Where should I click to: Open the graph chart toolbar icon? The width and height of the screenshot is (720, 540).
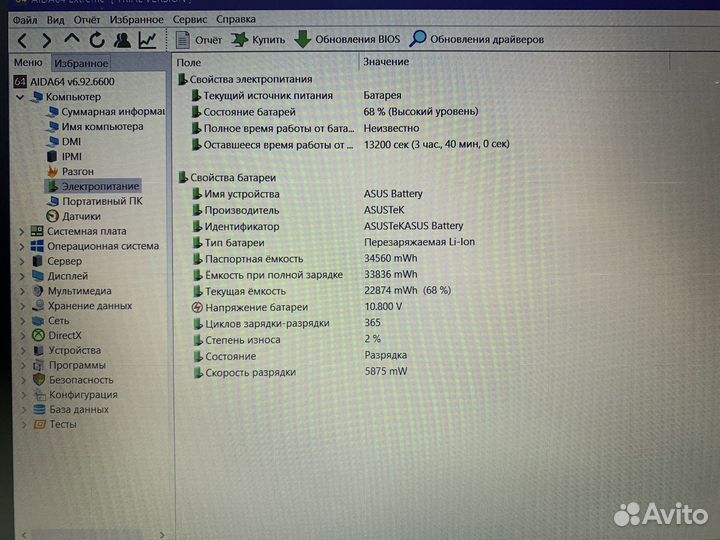point(147,40)
